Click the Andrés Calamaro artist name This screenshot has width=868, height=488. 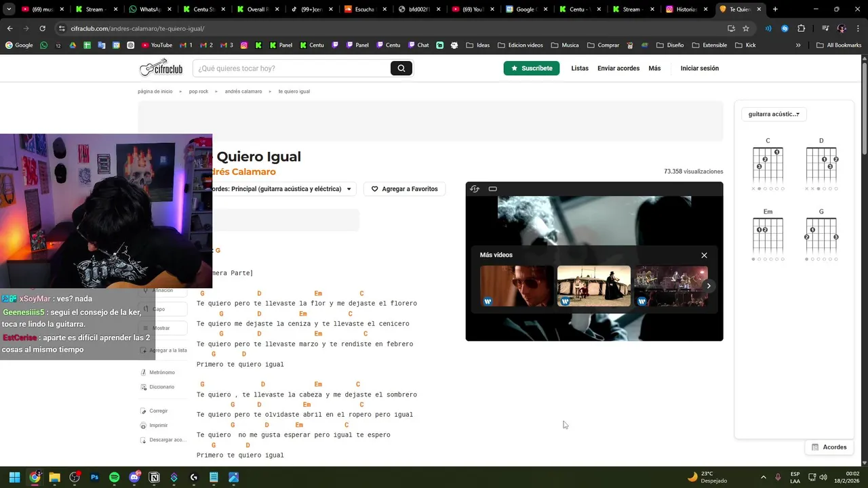pos(244,172)
